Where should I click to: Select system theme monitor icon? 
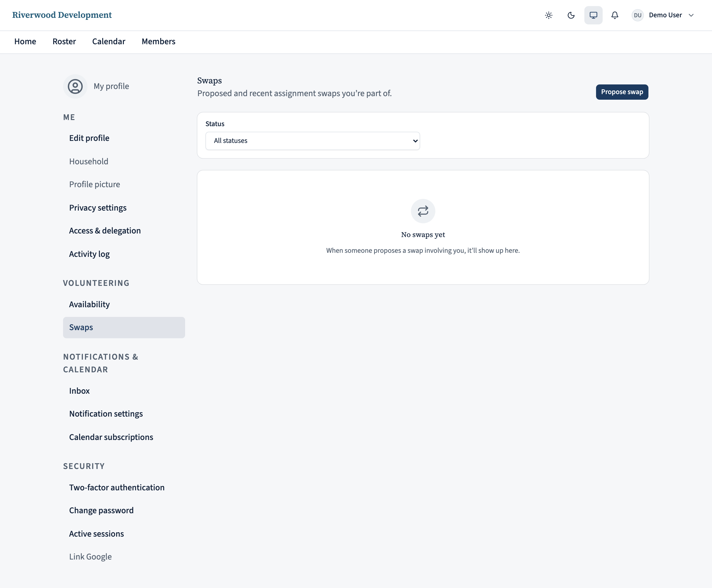(593, 15)
